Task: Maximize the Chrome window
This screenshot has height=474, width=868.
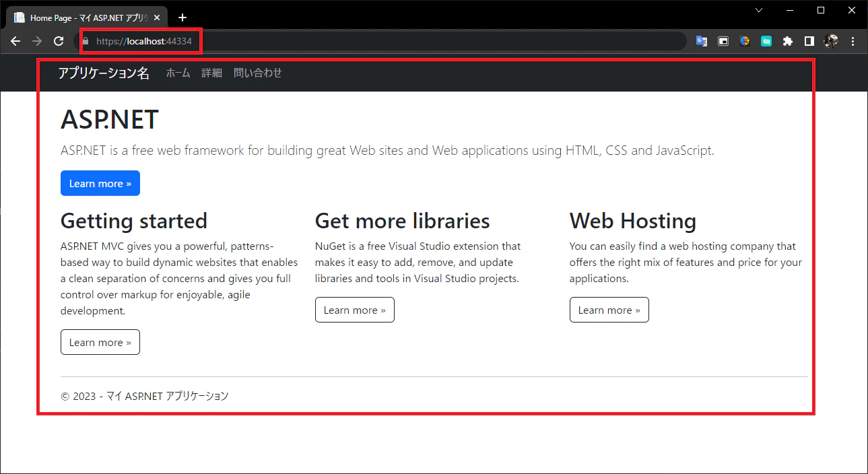Action: pyautogui.click(x=821, y=10)
